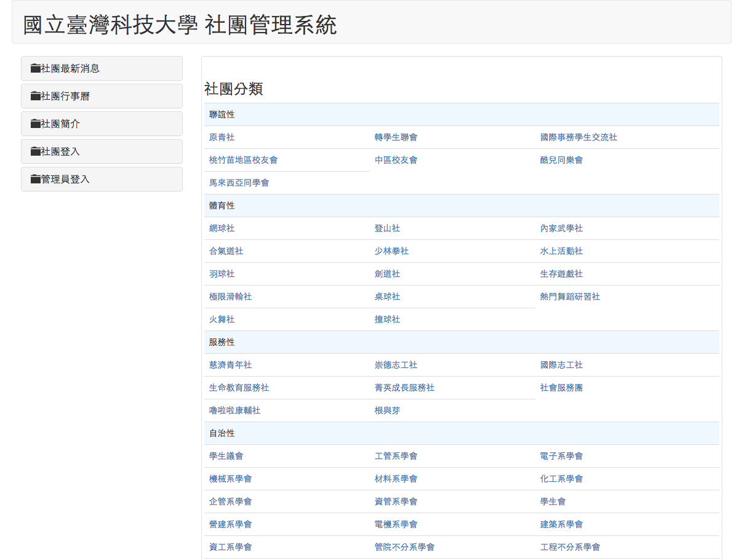755x560 pixels.
Task: Click the 社團分類 heading
Action: pyautogui.click(x=233, y=89)
